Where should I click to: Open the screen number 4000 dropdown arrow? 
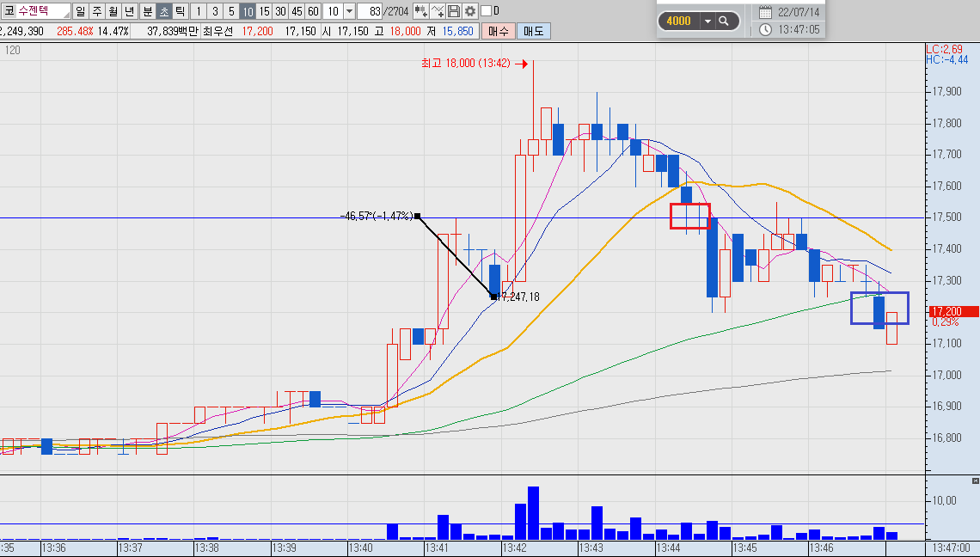coord(707,21)
